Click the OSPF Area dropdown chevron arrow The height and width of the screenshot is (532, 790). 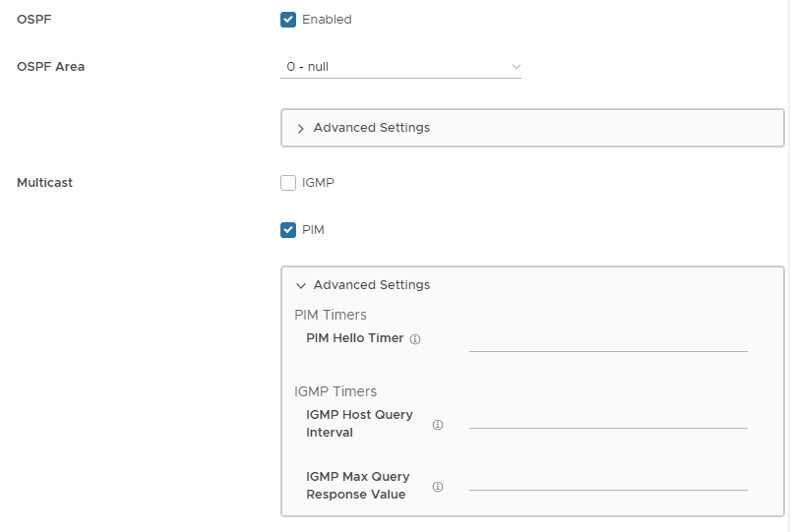pyautogui.click(x=516, y=67)
